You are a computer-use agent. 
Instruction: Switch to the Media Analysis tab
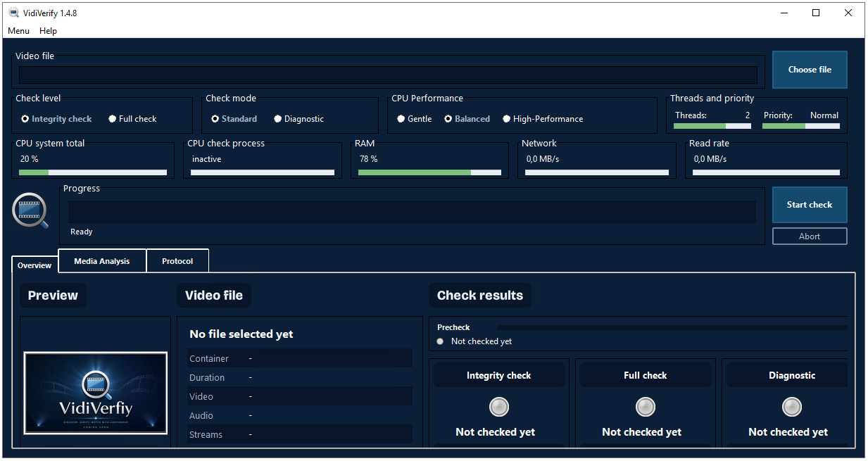click(102, 261)
